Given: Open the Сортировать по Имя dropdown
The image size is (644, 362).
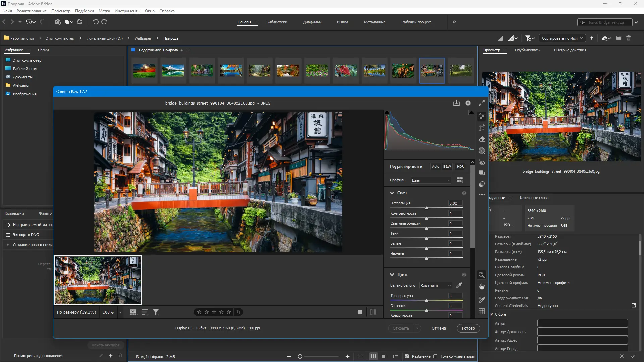Looking at the screenshot, I should (x=561, y=38).
